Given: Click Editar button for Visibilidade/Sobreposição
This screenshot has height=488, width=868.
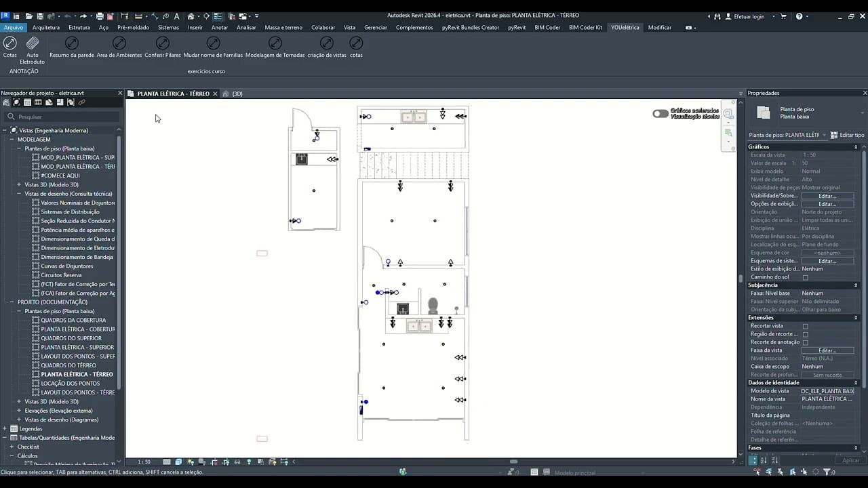Looking at the screenshot, I should point(827,196).
